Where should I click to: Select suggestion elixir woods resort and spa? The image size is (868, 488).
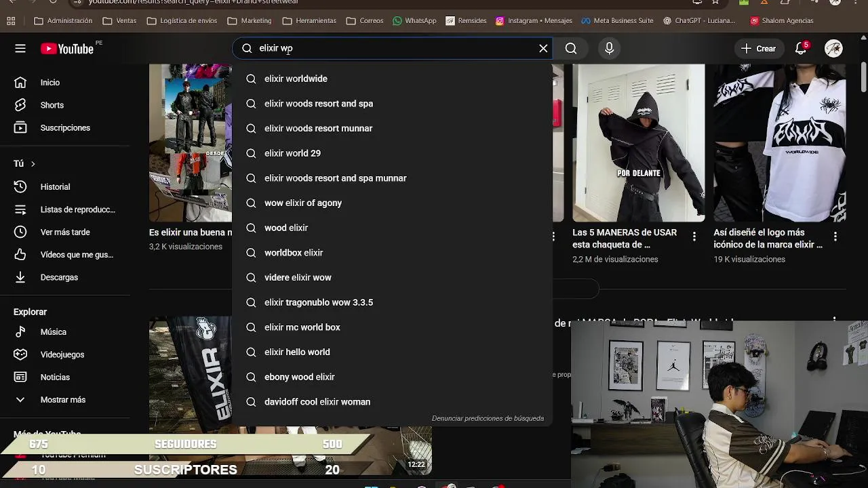pos(392,104)
